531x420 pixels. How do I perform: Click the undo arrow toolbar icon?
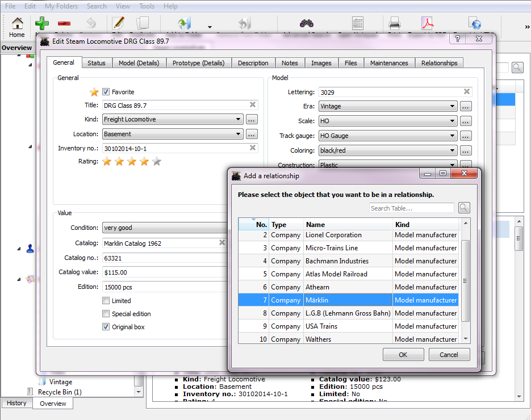tap(91, 23)
